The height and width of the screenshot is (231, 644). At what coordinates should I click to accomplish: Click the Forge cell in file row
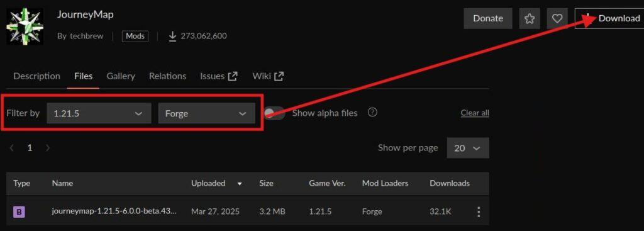372,211
